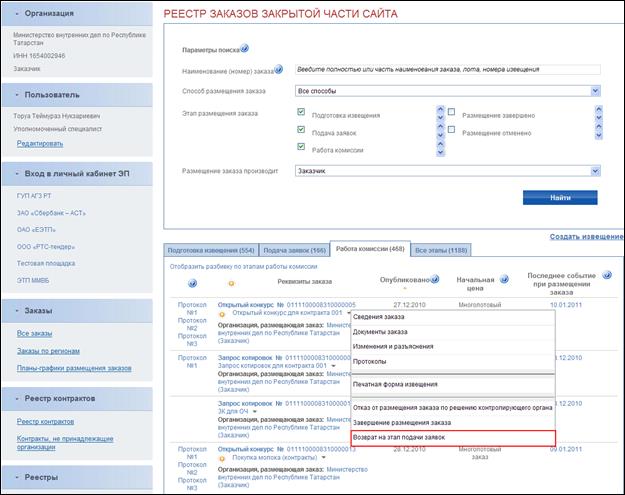The height and width of the screenshot is (495, 625).
Task: Click up arrow beside Подготовка извещения
Action: (440, 109)
